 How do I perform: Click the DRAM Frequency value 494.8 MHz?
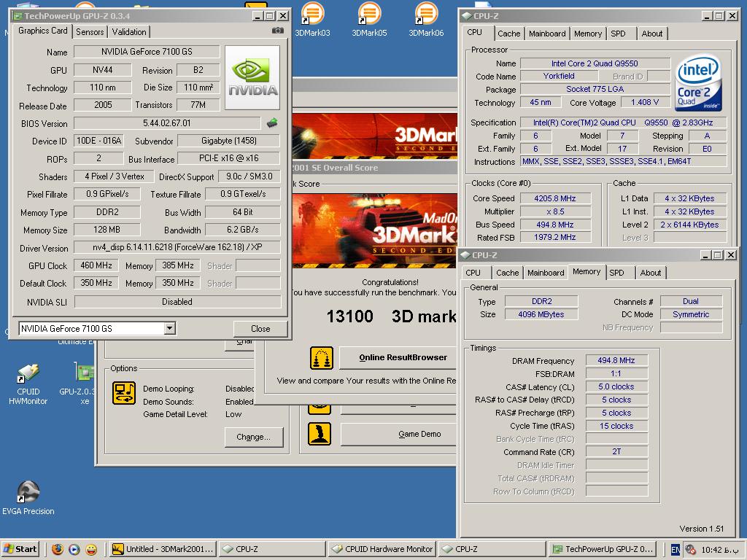tap(616, 360)
